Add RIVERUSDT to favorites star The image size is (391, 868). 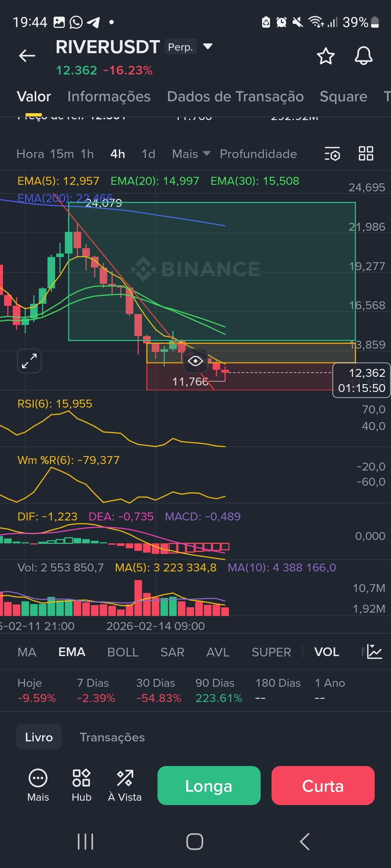325,56
